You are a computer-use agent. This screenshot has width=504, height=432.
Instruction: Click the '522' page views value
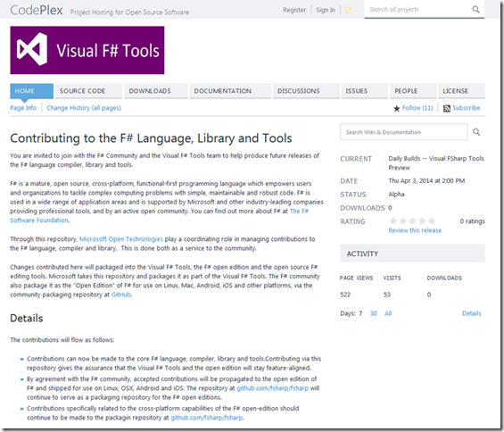pyautogui.click(x=345, y=295)
